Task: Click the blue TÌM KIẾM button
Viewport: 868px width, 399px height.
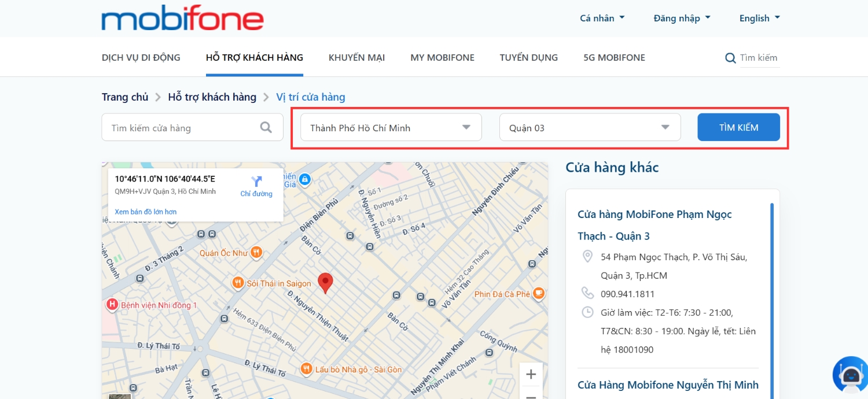Action: click(738, 127)
